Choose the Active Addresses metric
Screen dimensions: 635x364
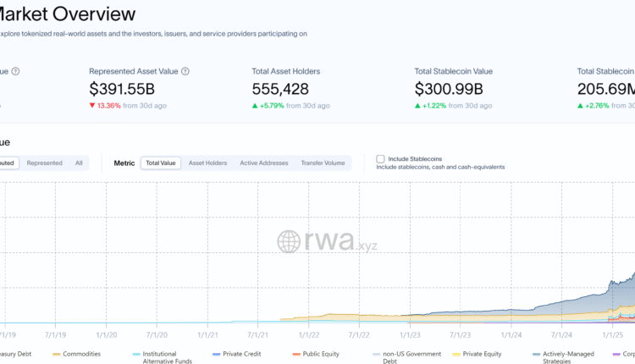[263, 163]
